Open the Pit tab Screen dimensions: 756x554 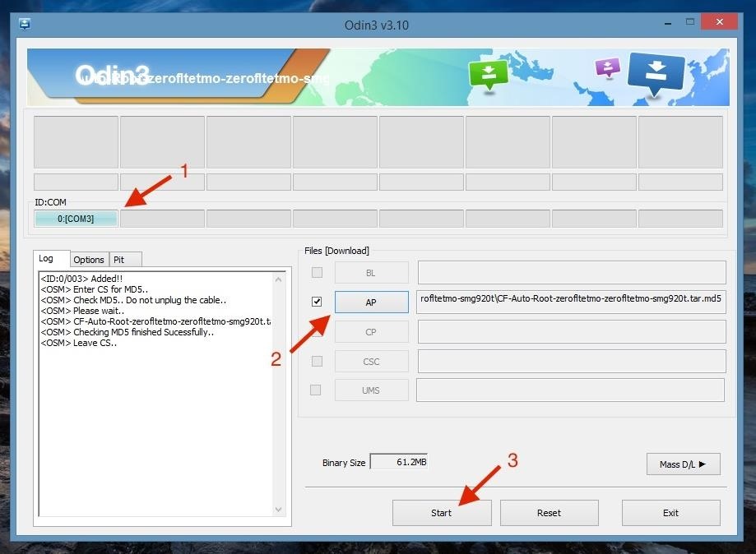click(x=125, y=260)
